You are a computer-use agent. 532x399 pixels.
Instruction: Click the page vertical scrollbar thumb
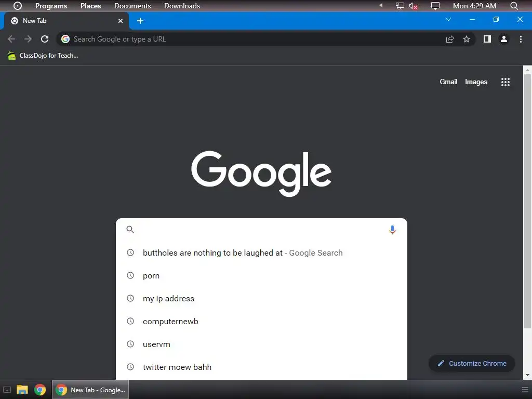click(x=527, y=202)
